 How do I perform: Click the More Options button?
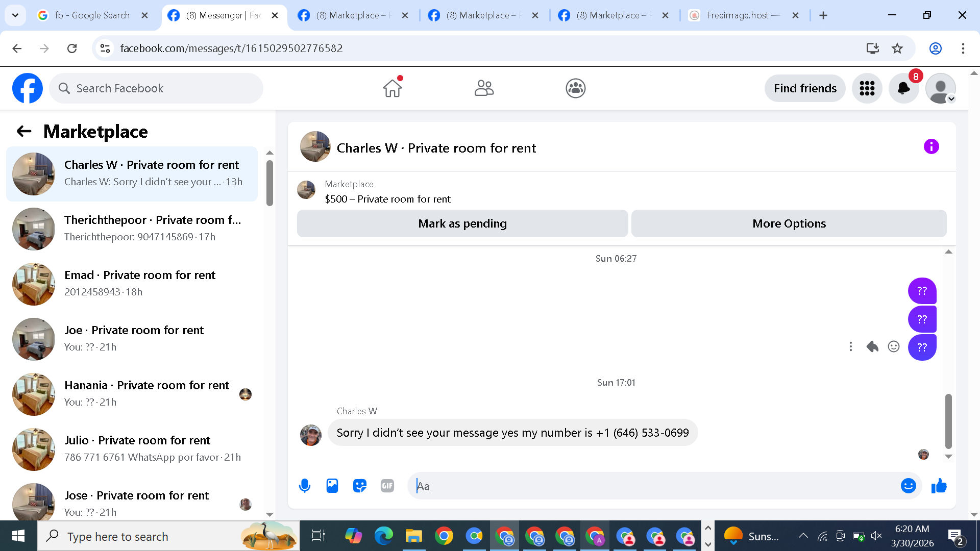tap(789, 223)
